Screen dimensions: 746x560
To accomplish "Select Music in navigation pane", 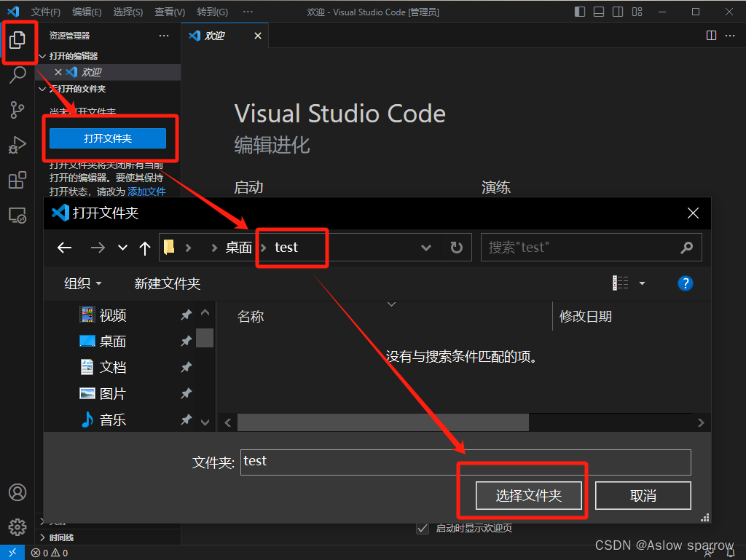I will [113, 419].
